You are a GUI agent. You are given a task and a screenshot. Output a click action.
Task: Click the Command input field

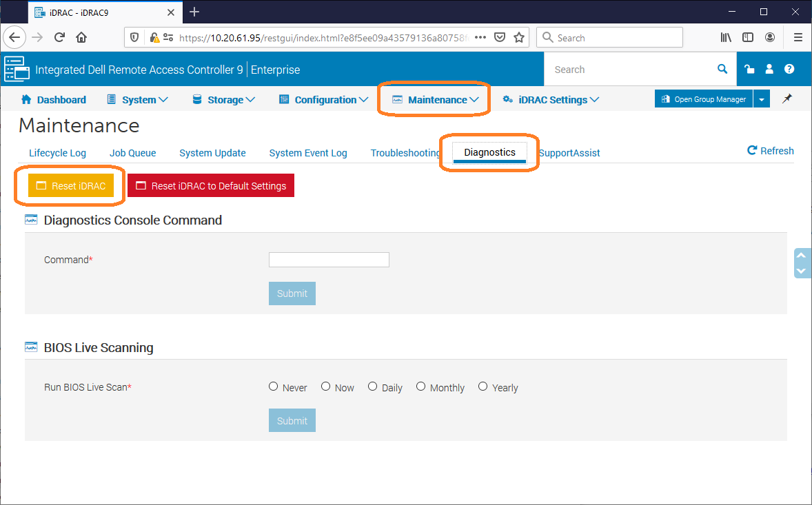[x=329, y=260]
